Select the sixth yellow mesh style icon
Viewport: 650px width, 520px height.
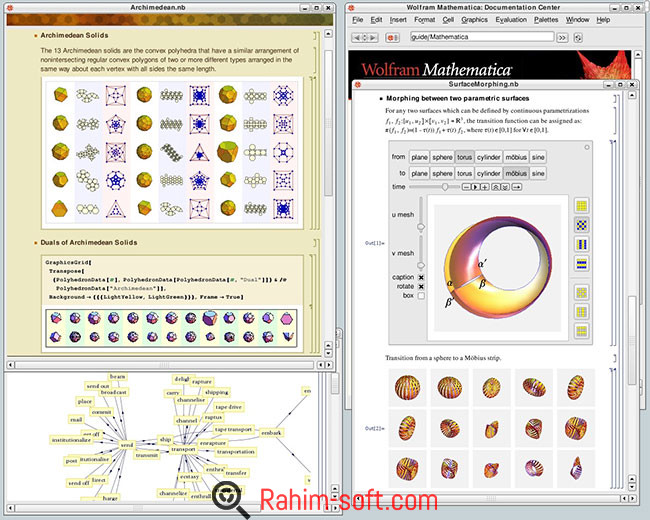pyautogui.click(x=582, y=312)
